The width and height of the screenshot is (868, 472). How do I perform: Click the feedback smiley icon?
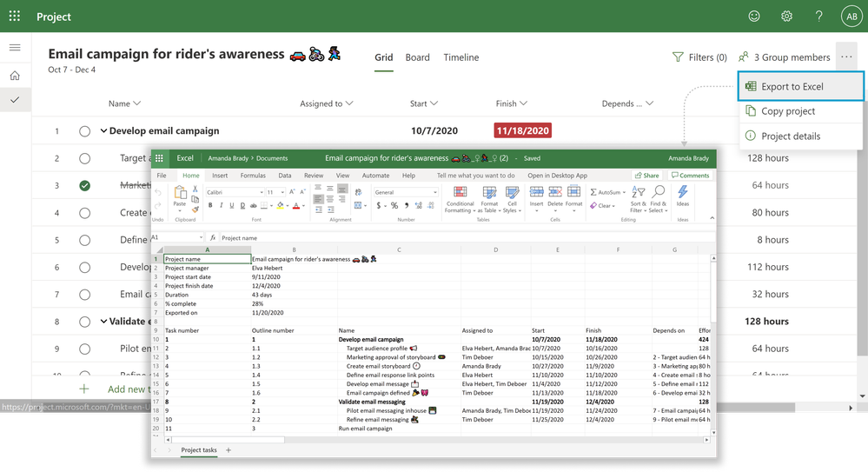coord(754,16)
